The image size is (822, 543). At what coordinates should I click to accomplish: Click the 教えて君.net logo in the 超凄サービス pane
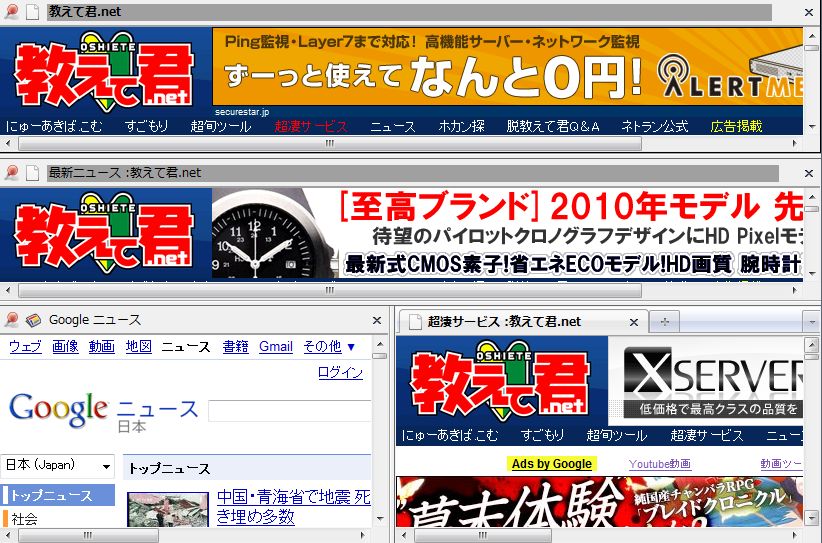[500, 381]
